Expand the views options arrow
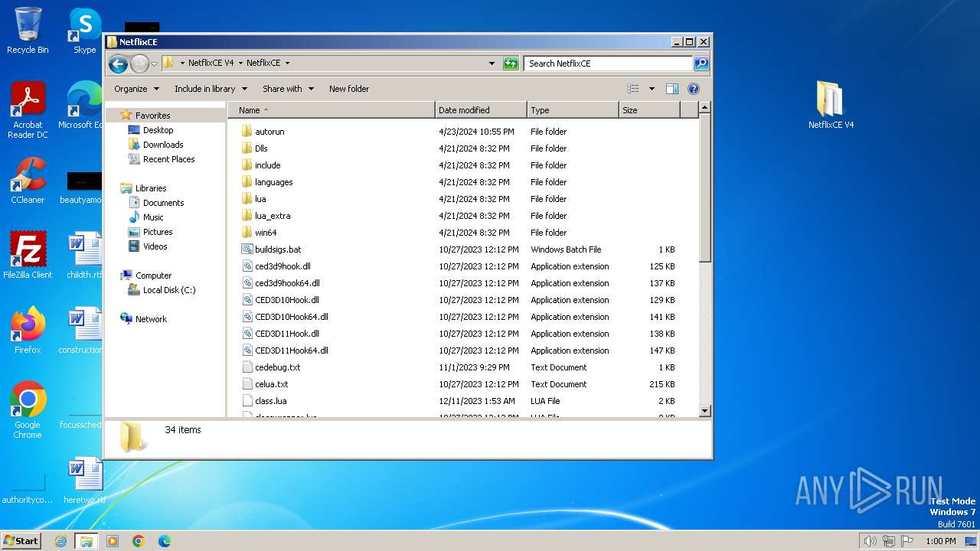Viewport: 980px width, 551px height. [652, 89]
